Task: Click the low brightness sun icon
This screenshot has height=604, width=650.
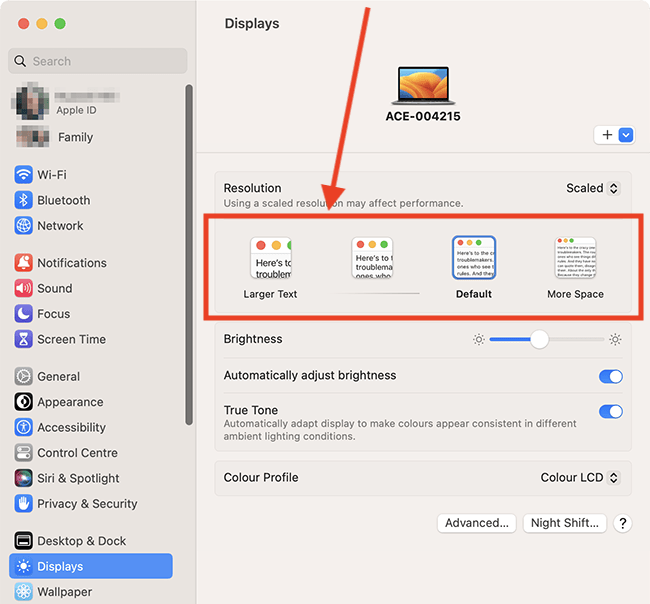Action: pos(479,340)
